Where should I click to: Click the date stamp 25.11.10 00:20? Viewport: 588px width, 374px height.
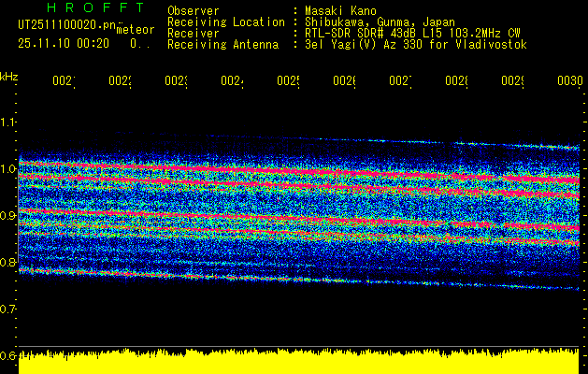[x=64, y=44]
